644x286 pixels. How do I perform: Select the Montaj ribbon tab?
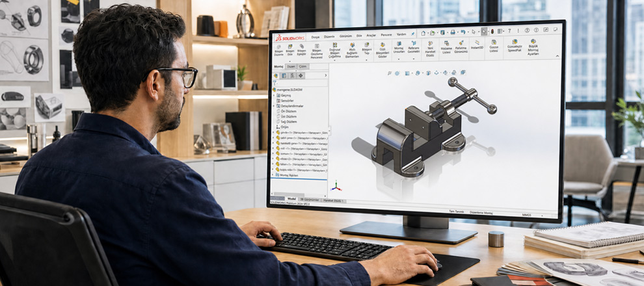(x=279, y=66)
